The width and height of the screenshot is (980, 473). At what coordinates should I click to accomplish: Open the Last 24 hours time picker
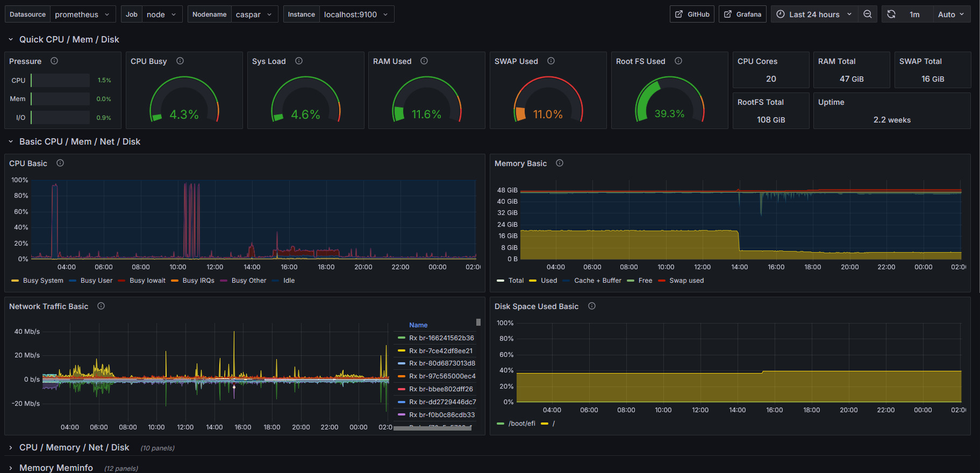[814, 15]
